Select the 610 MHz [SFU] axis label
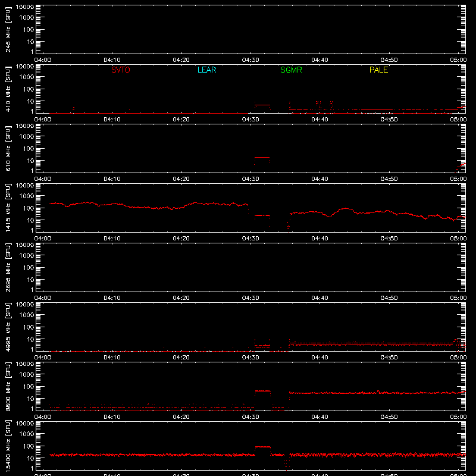This screenshot has height=476, width=476. click(8, 148)
